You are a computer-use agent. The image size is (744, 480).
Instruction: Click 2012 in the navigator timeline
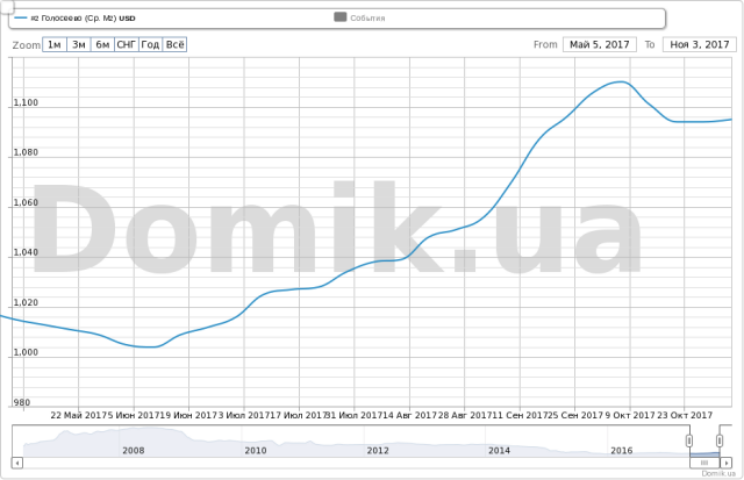pyautogui.click(x=378, y=451)
